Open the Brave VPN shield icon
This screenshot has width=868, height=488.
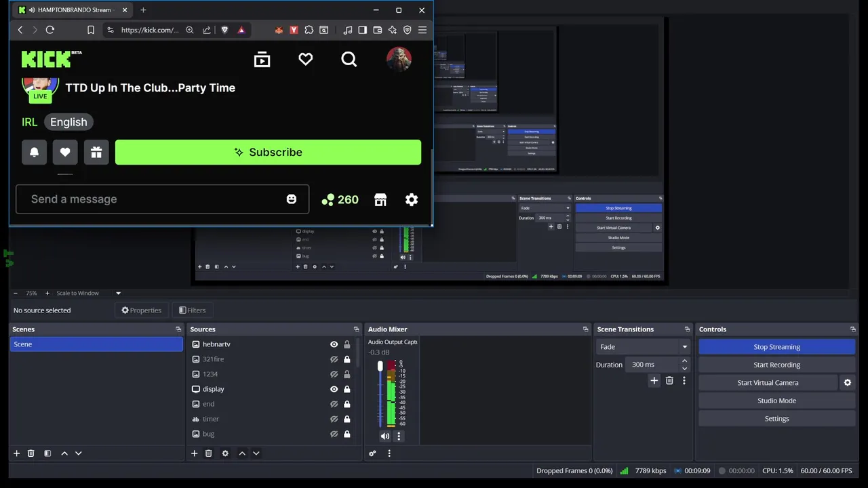(408, 30)
